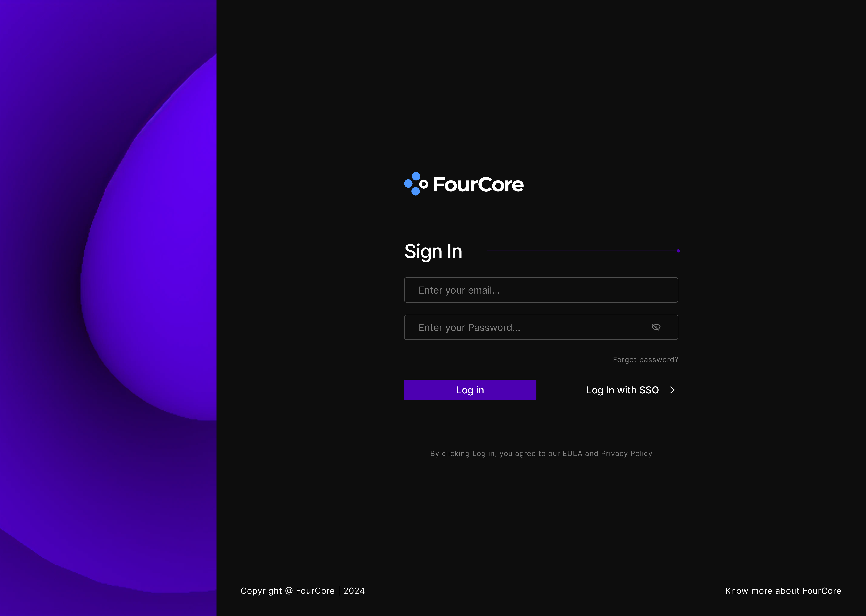Focus the email input field
The width and height of the screenshot is (866, 616).
541,290
